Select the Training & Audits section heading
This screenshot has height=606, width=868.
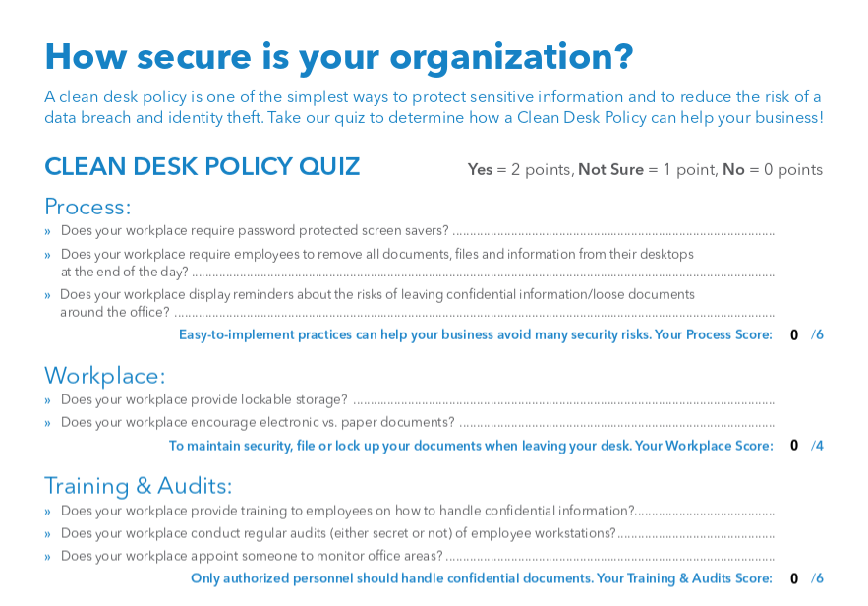point(138,486)
